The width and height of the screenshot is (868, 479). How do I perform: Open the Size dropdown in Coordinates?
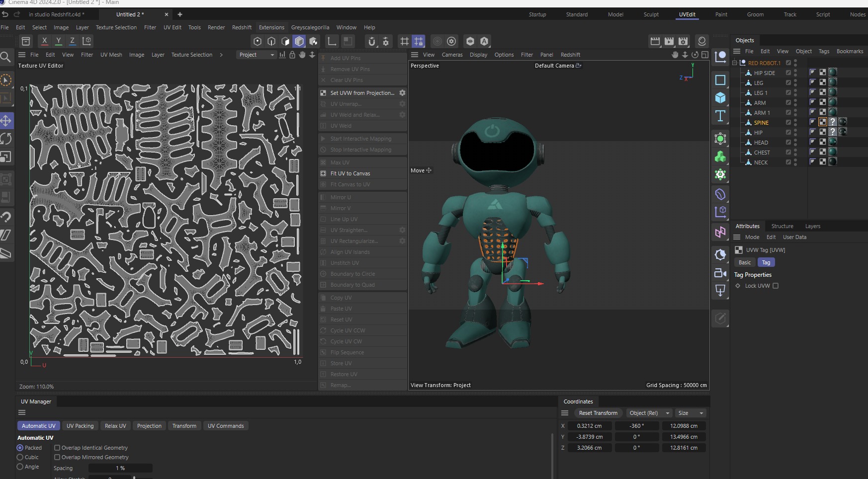[691, 413]
